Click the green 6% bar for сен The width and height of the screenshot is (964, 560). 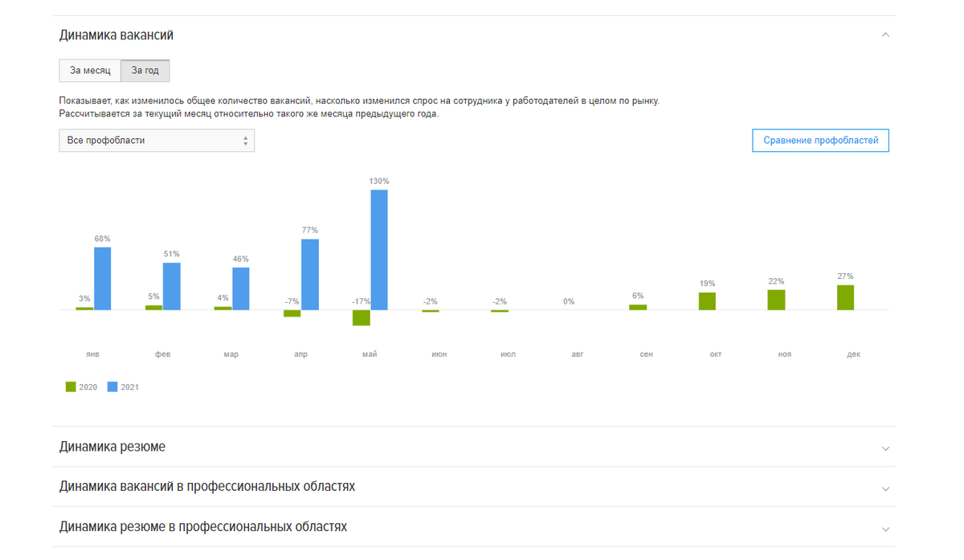click(x=638, y=307)
